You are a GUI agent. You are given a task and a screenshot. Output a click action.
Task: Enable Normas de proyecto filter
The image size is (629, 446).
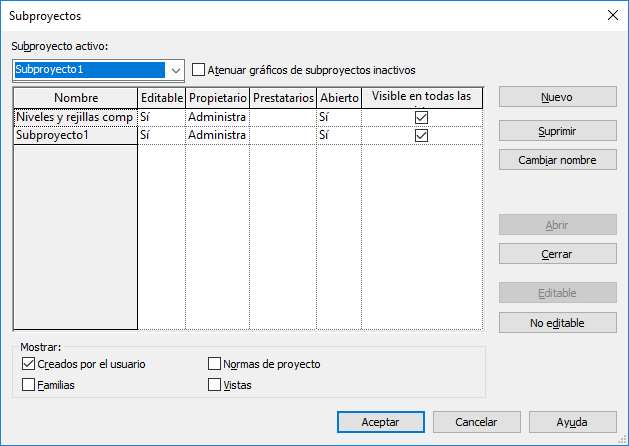click(x=214, y=364)
